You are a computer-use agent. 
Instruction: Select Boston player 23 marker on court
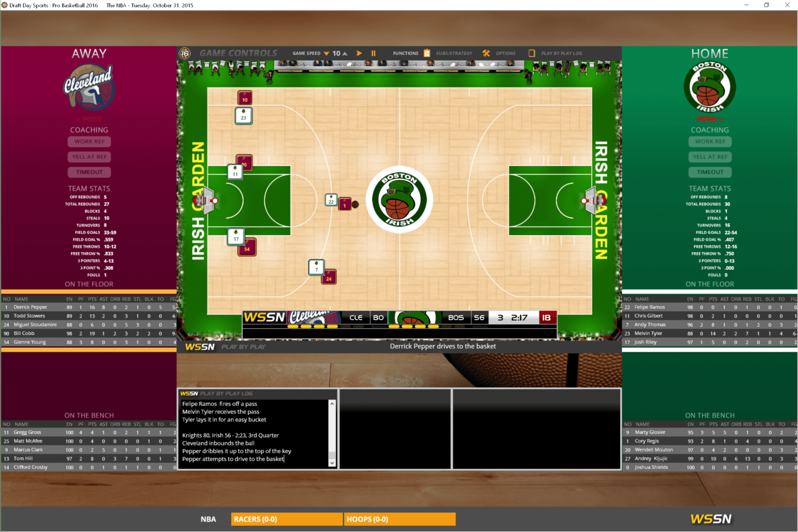click(244, 116)
